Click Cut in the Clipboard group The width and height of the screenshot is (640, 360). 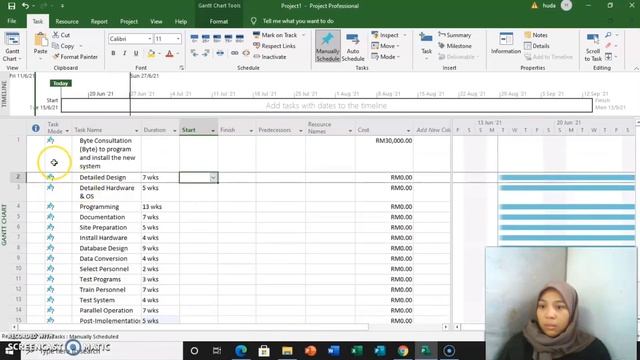pyautogui.click(x=61, y=35)
